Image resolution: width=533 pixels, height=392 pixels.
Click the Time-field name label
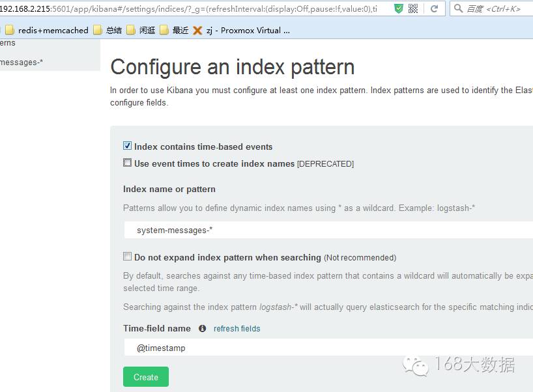[156, 328]
